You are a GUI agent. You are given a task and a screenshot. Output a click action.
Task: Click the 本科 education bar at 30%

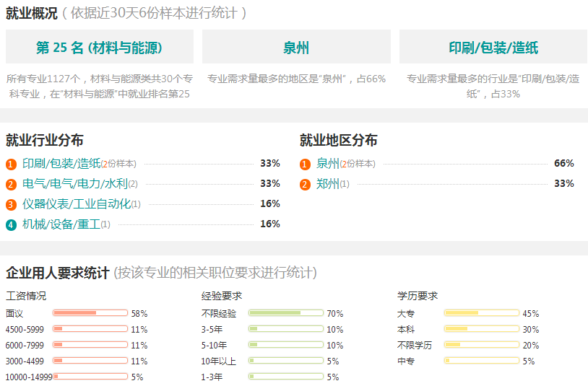[x=482, y=329]
